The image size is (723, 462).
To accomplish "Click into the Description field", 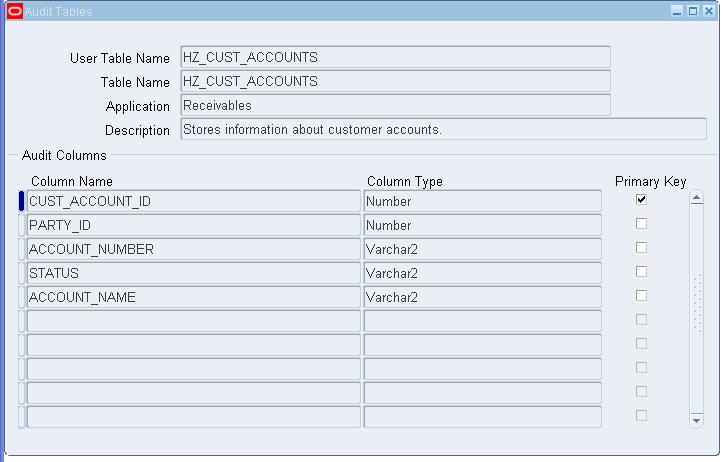I will point(443,129).
